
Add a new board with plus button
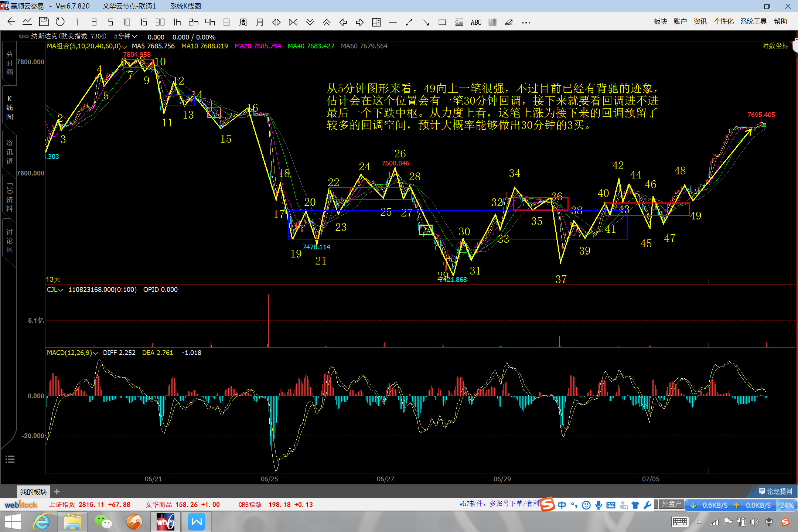coord(57,492)
